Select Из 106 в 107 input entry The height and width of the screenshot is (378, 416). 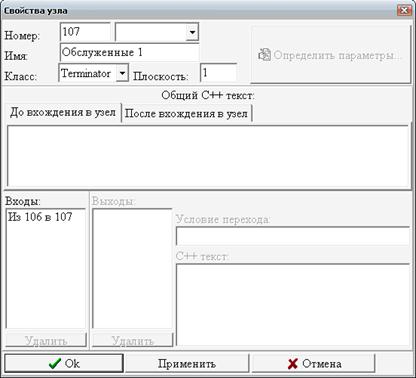click(x=40, y=217)
